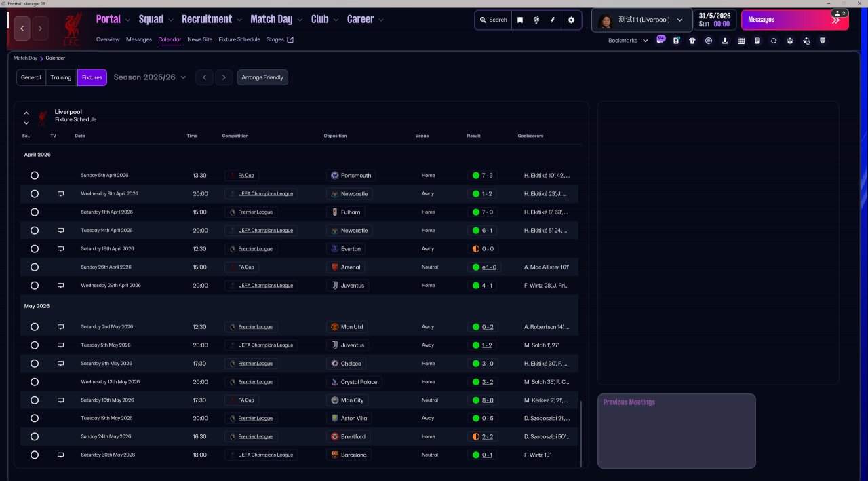Select the Portsmouth fixture radio button
The width and height of the screenshot is (868, 481).
click(35, 176)
